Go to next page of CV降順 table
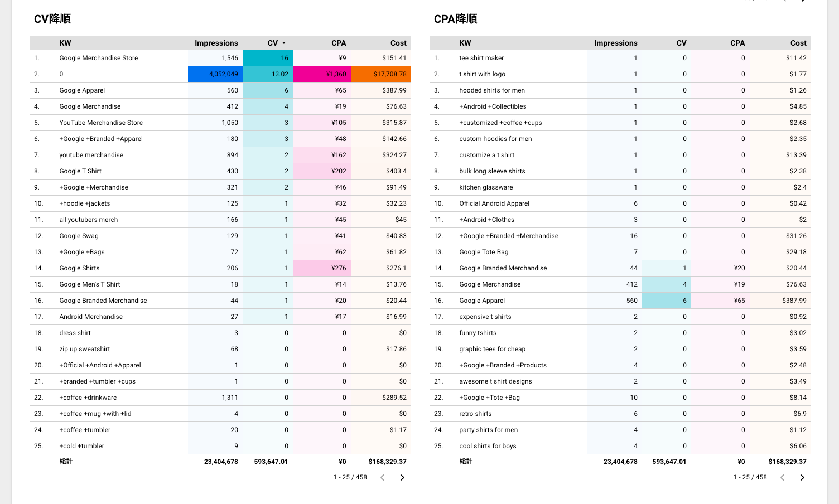839x504 pixels. point(402,478)
